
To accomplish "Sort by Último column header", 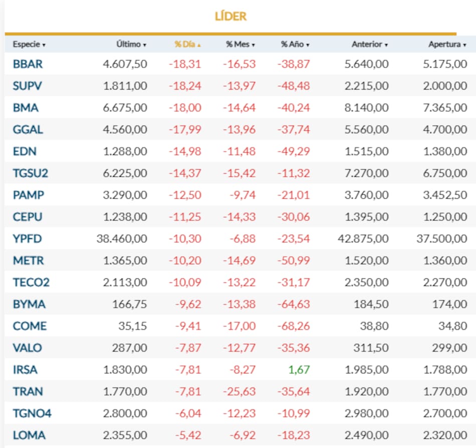I will (x=131, y=44).
